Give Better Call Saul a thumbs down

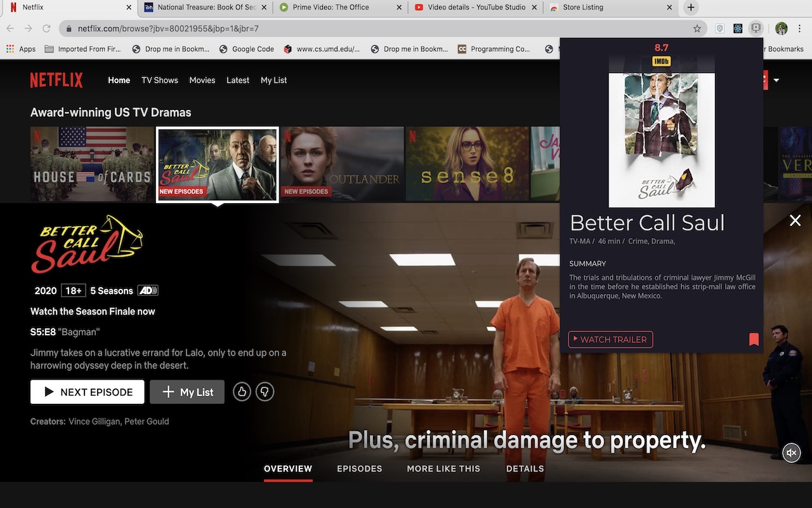point(265,392)
